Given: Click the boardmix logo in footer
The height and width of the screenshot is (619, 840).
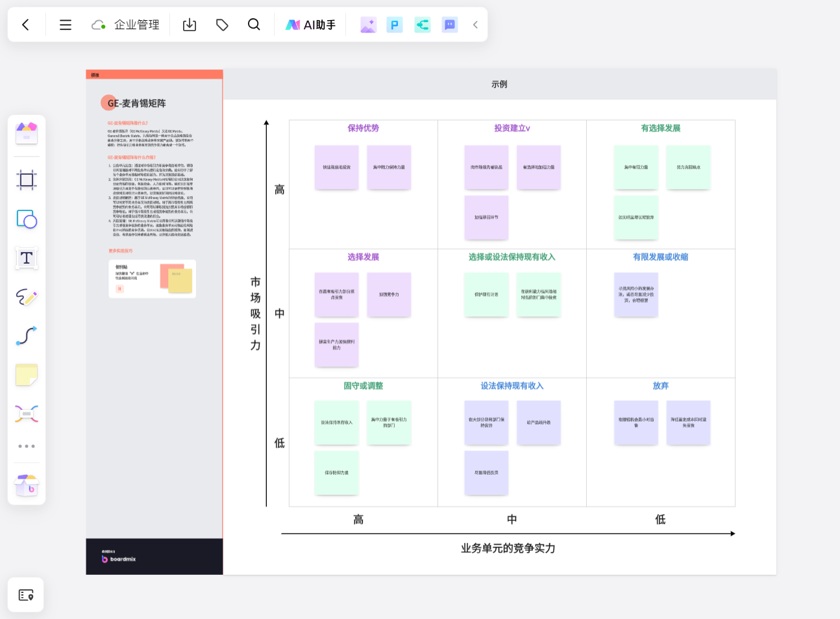Looking at the screenshot, I should coord(119,559).
